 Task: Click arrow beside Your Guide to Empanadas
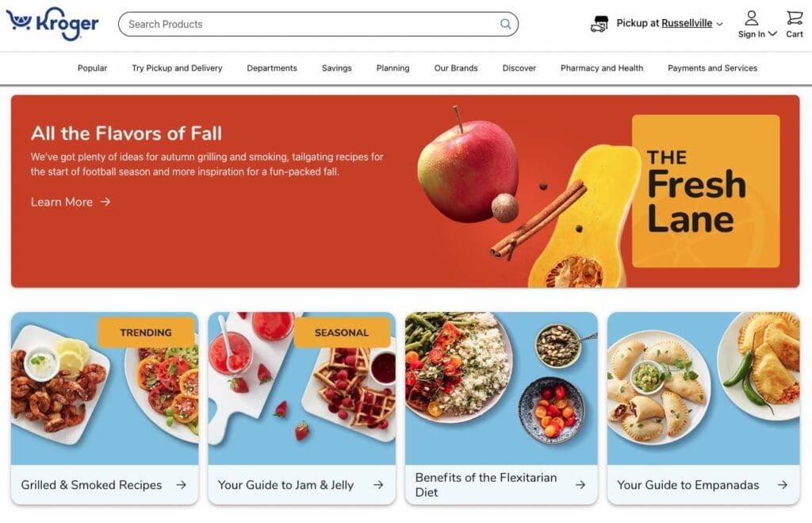(x=783, y=485)
